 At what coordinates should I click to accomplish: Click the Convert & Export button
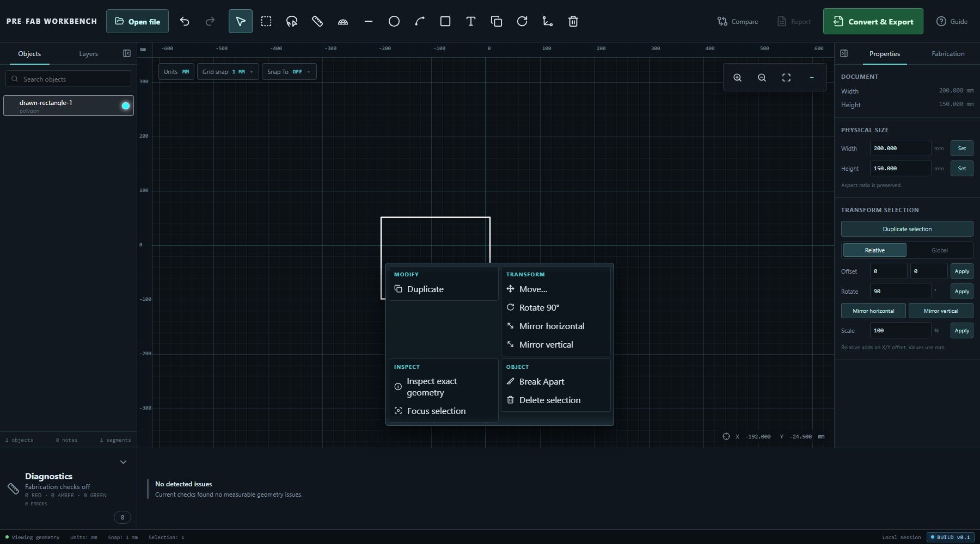click(x=873, y=21)
